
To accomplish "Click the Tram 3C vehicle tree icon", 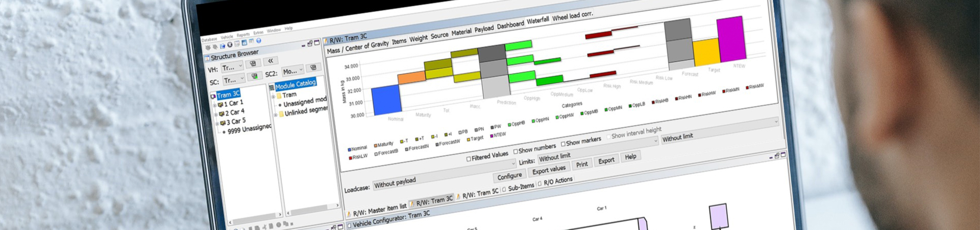I will coord(213,96).
